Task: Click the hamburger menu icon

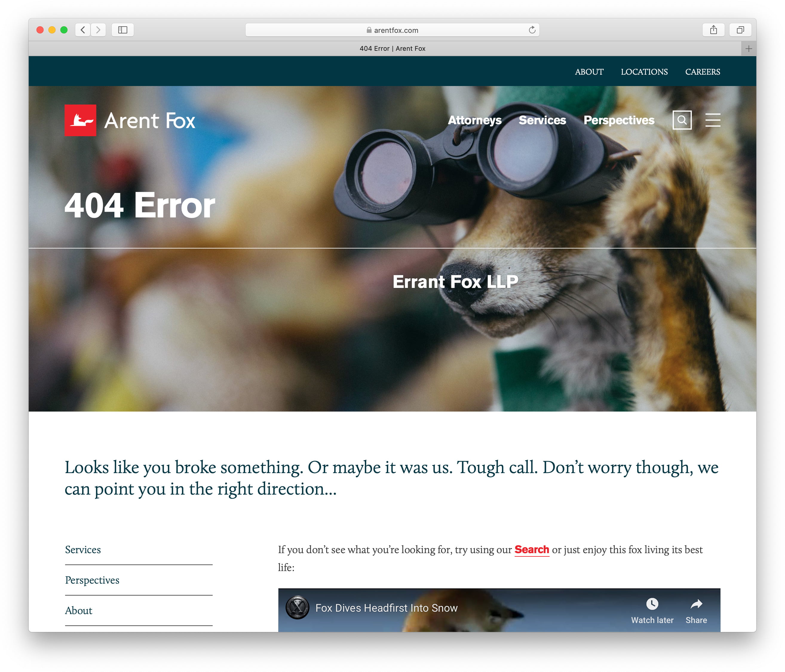Action: click(x=712, y=121)
